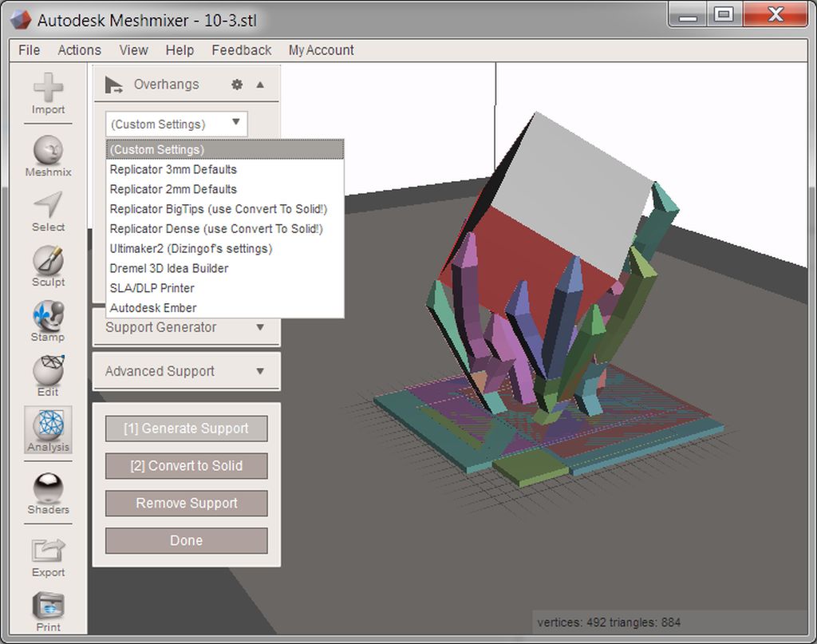
Task: Click the Export icon
Action: coord(48,551)
